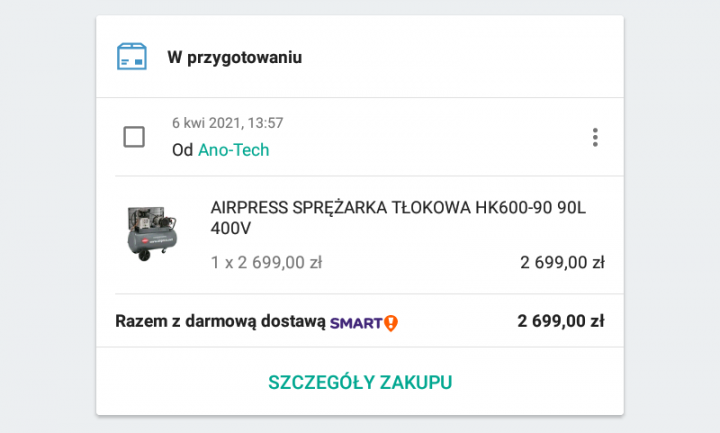
Task: Click the order date 6 kwi 2021
Action: tap(206, 123)
